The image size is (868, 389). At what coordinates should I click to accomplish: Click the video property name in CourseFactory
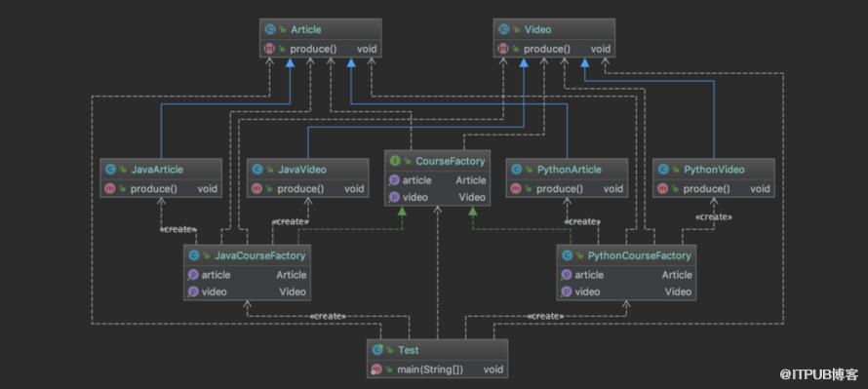point(415,197)
